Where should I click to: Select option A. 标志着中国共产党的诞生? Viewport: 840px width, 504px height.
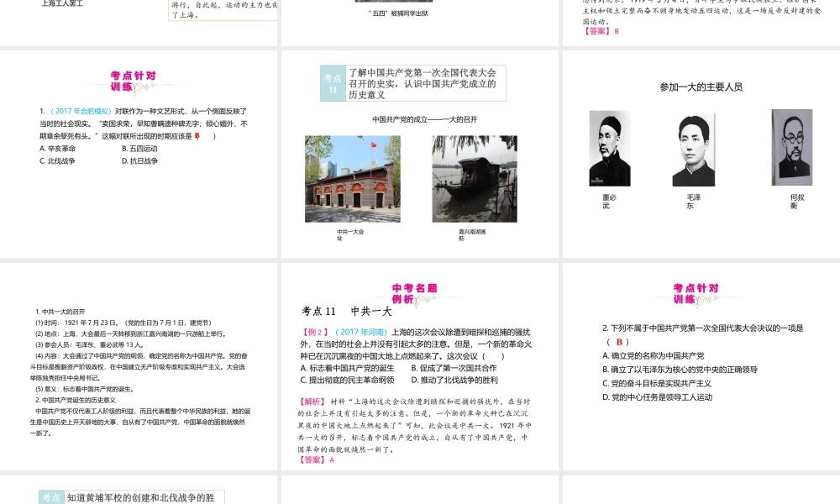click(x=347, y=368)
